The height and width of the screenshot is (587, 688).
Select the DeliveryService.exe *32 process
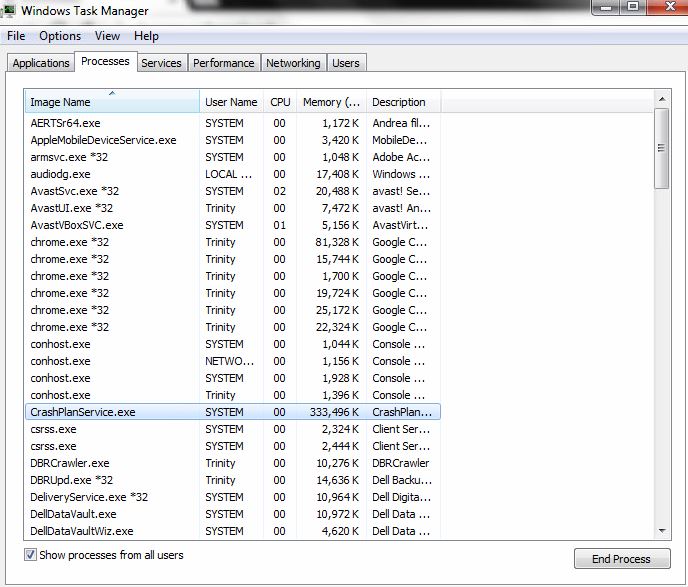[x=233, y=497]
